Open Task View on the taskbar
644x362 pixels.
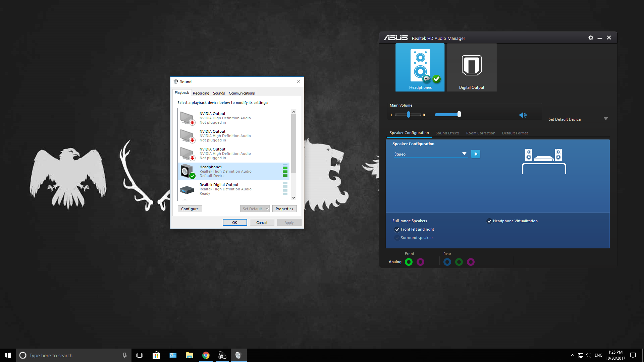(x=140, y=355)
